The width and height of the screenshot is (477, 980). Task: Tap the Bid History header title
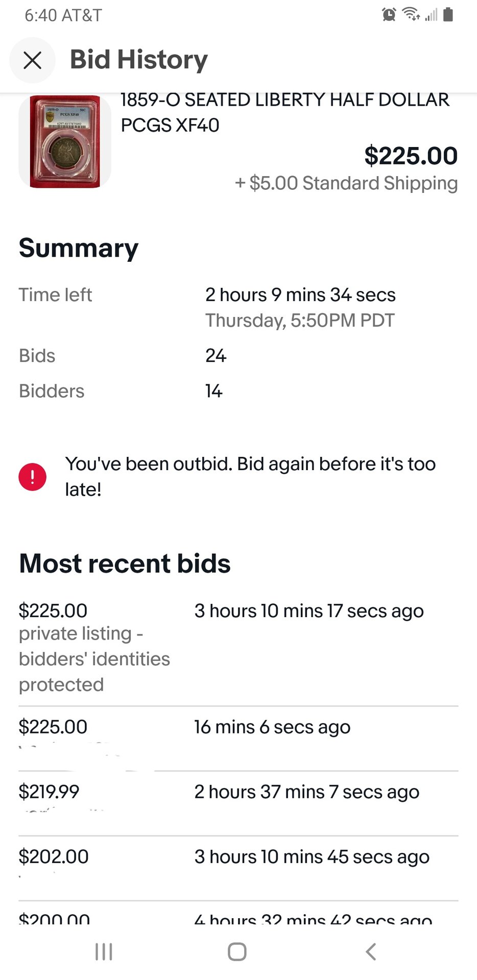click(x=139, y=60)
